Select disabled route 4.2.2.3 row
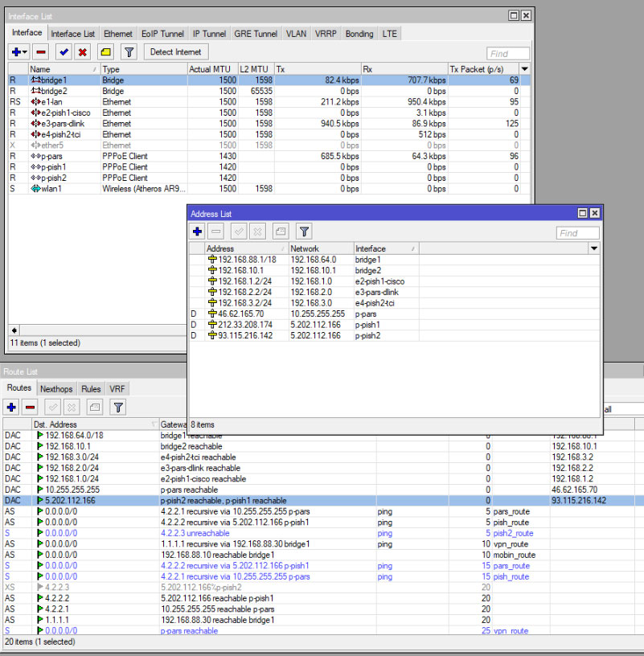This screenshot has height=656, width=644. point(322,588)
